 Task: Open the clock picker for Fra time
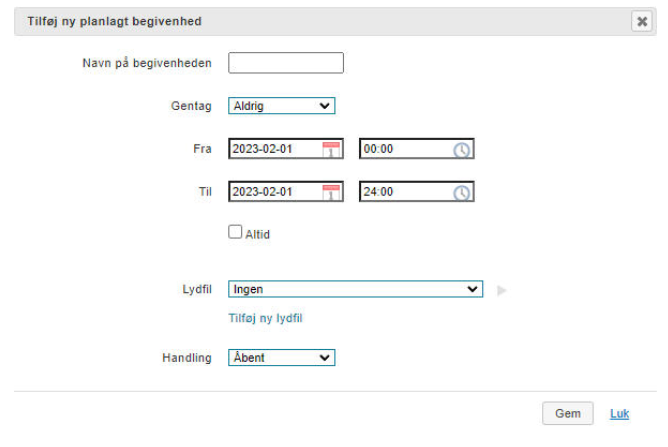pos(461,150)
